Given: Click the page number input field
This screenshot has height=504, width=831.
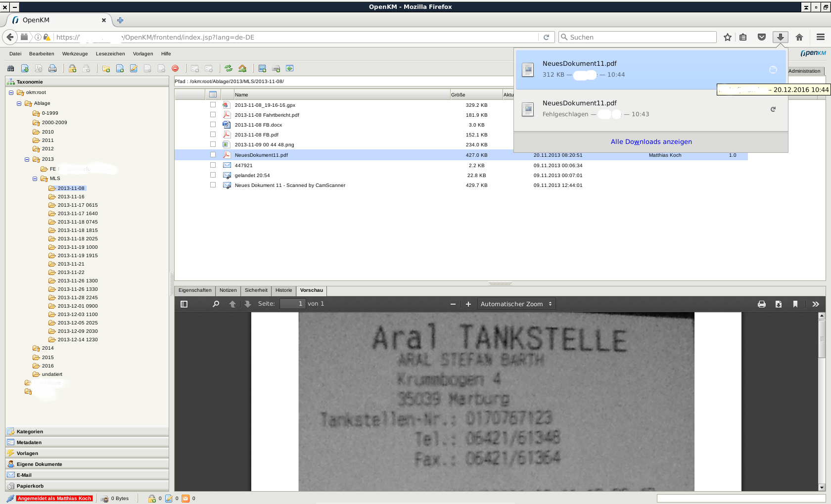Looking at the screenshot, I should pos(292,303).
